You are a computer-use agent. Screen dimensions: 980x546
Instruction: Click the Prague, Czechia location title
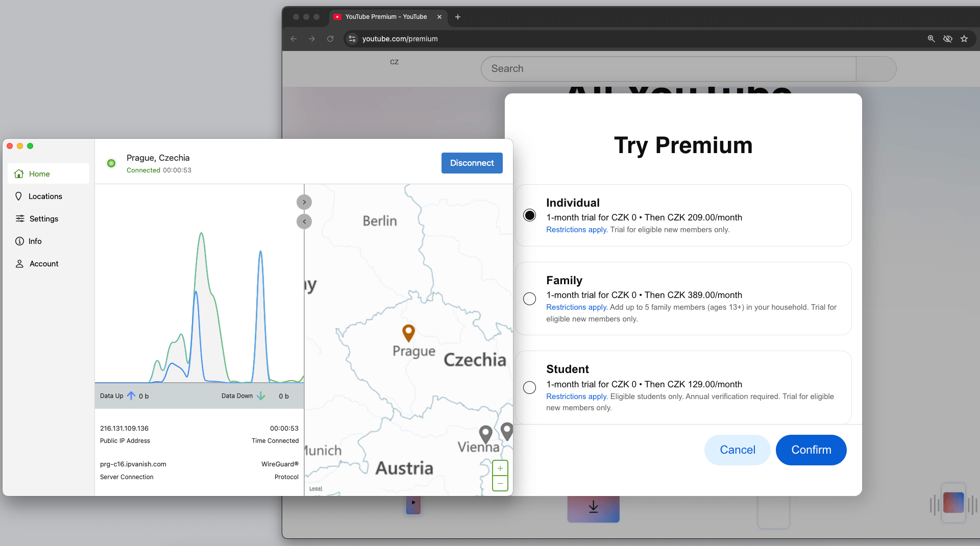(x=158, y=158)
